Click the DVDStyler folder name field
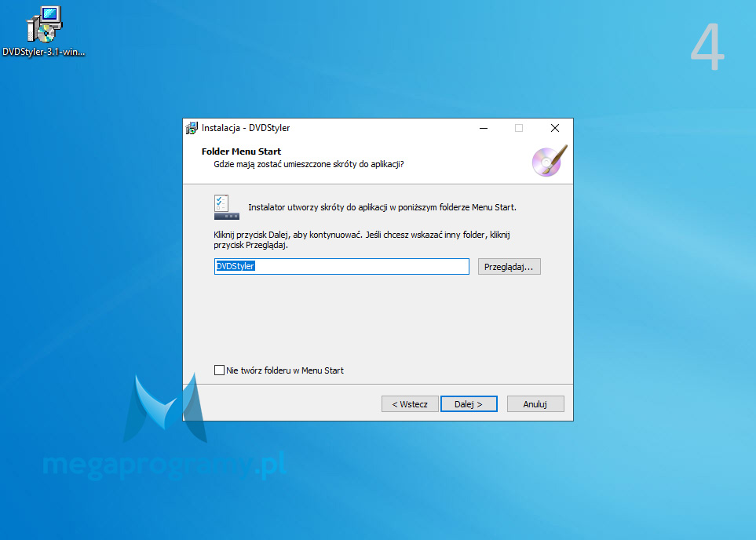 341,267
